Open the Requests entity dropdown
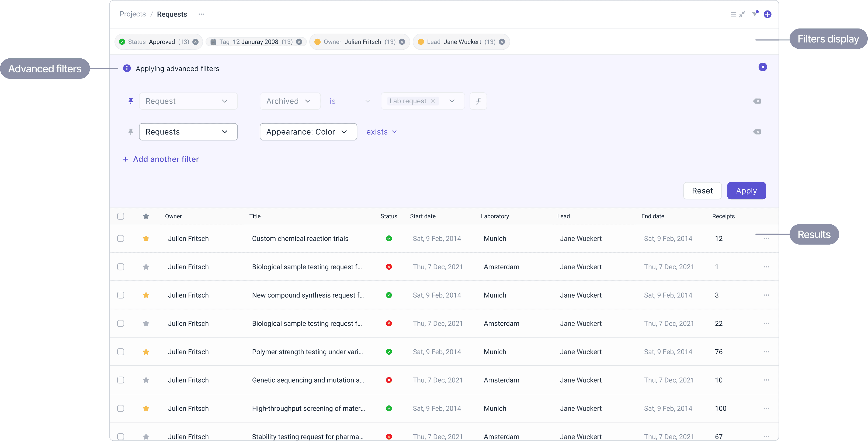This screenshot has height=441, width=868. tap(188, 132)
